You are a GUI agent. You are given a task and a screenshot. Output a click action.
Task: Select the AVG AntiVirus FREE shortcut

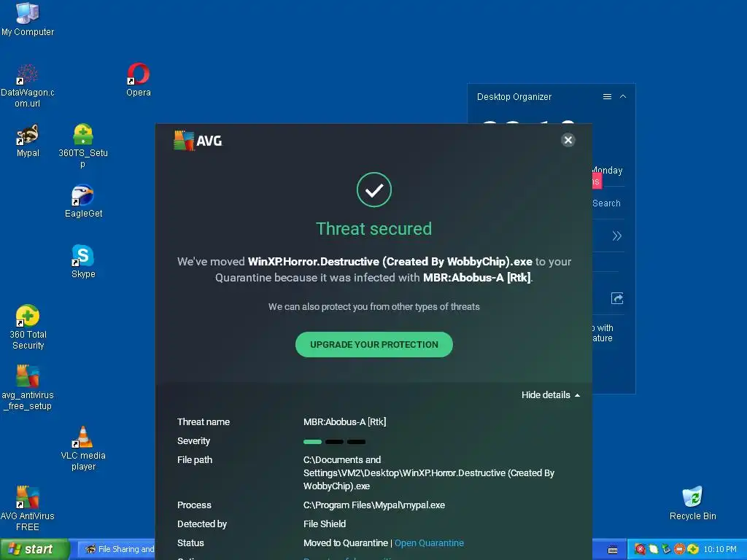click(28, 508)
